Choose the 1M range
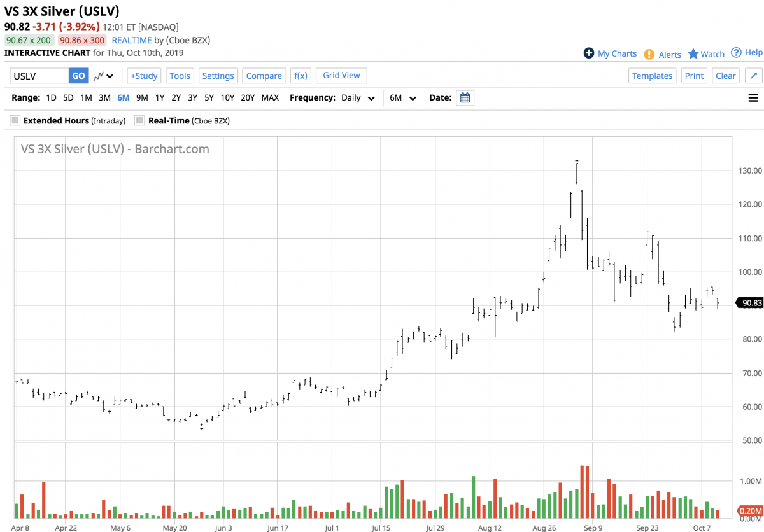 [86, 98]
